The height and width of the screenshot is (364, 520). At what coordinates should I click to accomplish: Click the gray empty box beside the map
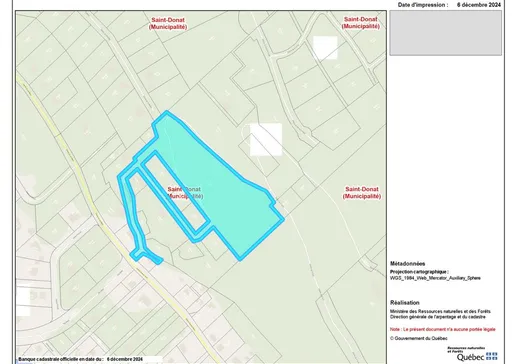click(446, 33)
